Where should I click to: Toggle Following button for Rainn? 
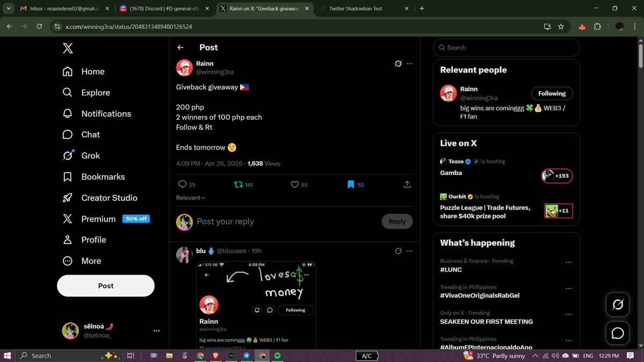[x=552, y=93]
